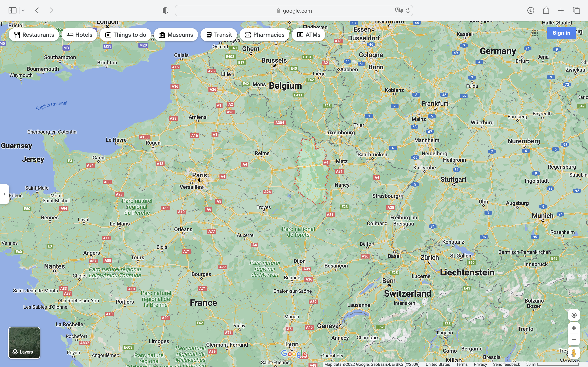Open the Send feedback link
The image size is (588, 367).
click(x=506, y=364)
